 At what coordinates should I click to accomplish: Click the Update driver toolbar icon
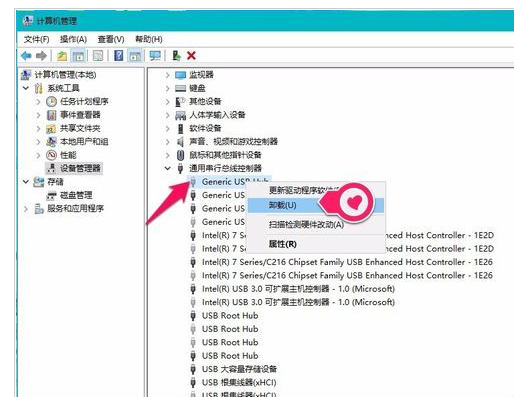pos(176,56)
